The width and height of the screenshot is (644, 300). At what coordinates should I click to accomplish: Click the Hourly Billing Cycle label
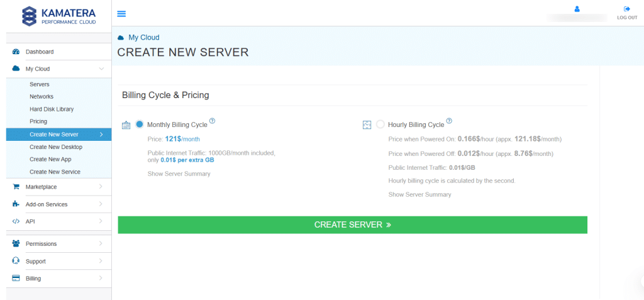(416, 125)
